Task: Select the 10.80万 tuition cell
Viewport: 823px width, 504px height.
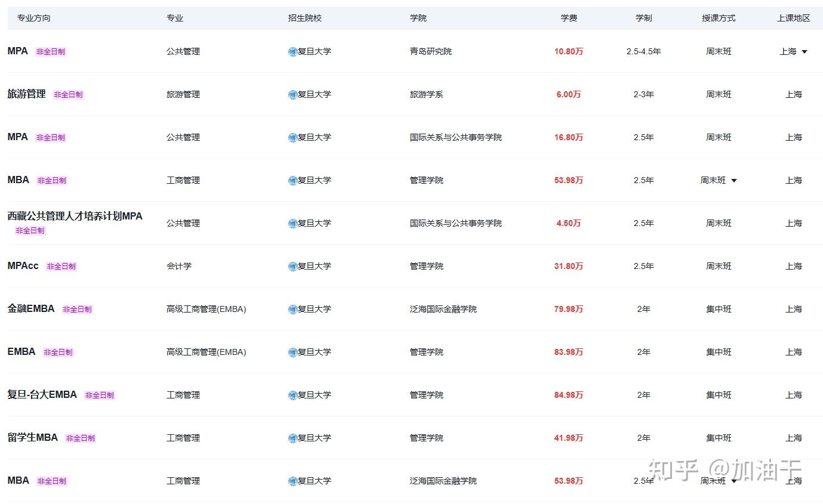Action: point(569,52)
